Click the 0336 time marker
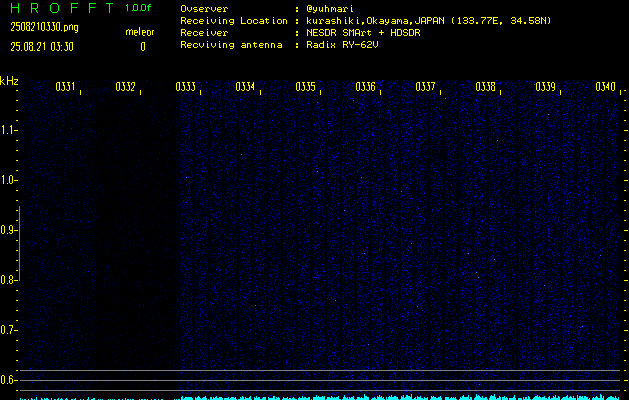Image resolution: width=629 pixels, height=400 pixels. click(365, 87)
